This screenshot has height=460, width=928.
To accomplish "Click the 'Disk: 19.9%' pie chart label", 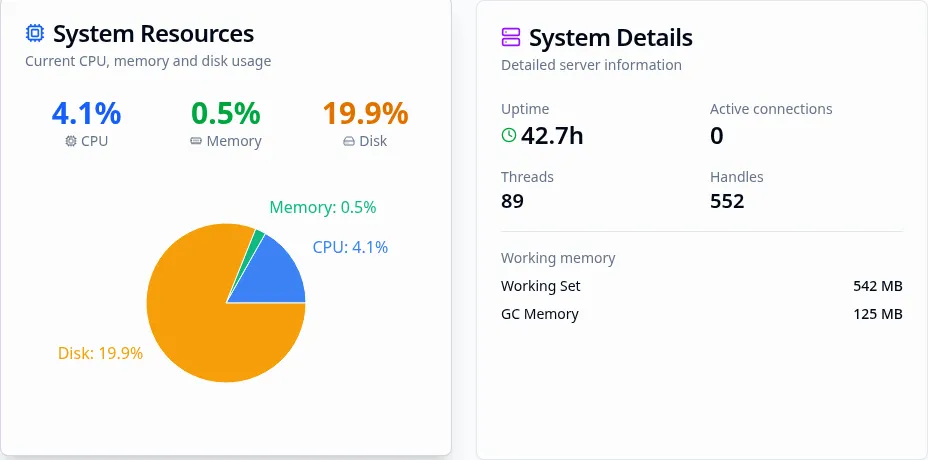I will (x=100, y=353).
